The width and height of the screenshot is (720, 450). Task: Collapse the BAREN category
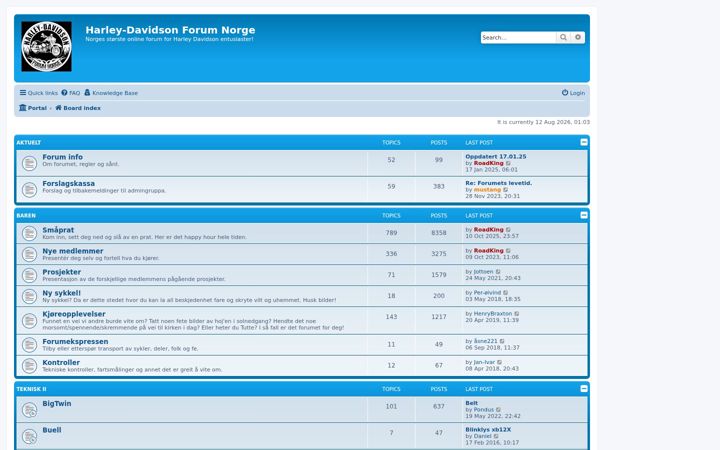click(x=584, y=215)
